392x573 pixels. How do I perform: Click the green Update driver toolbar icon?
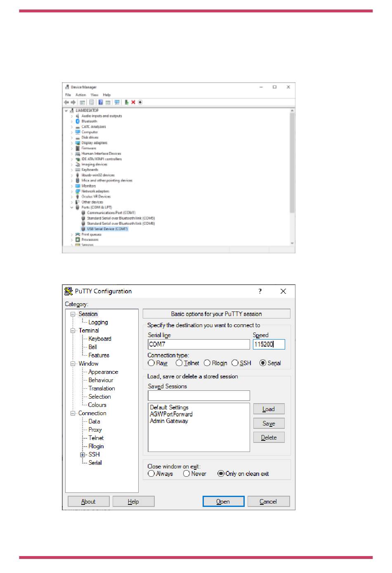pyautogui.click(x=127, y=102)
